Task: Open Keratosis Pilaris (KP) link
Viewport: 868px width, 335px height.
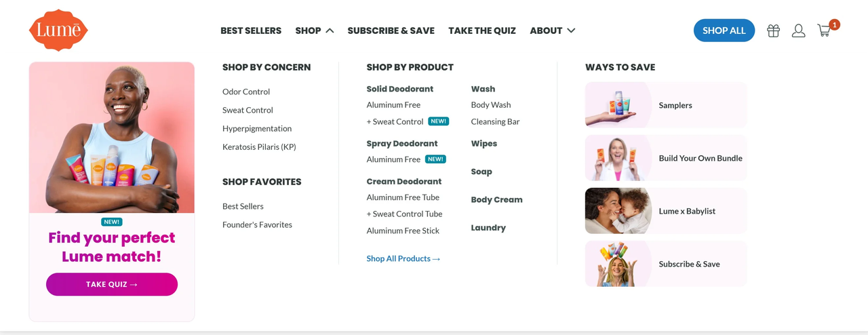Action: click(x=259, y=146)
